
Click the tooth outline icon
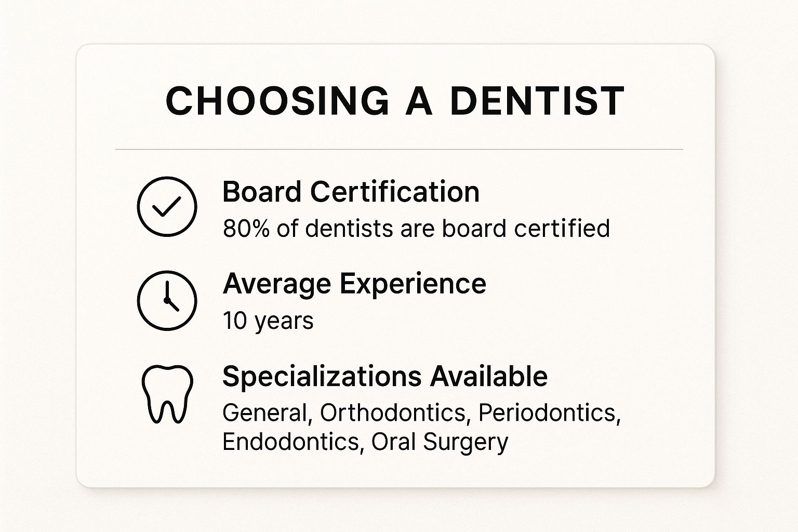pos(167,393)
